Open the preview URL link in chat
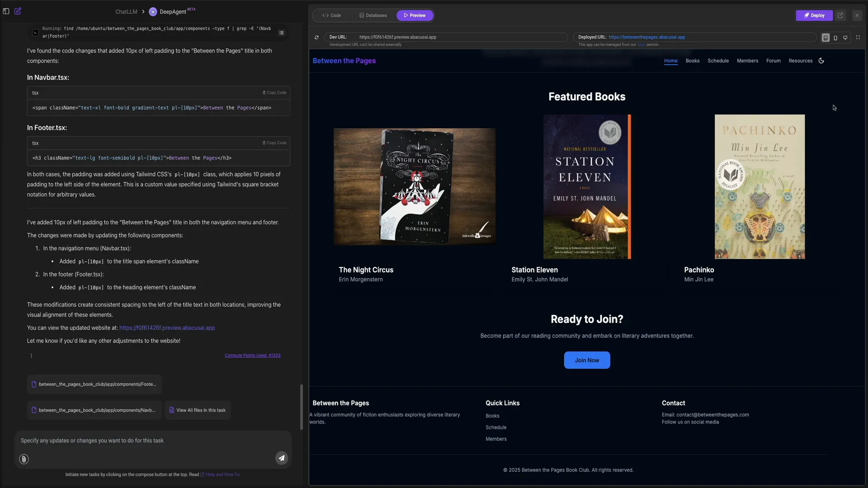 point(167,328)
